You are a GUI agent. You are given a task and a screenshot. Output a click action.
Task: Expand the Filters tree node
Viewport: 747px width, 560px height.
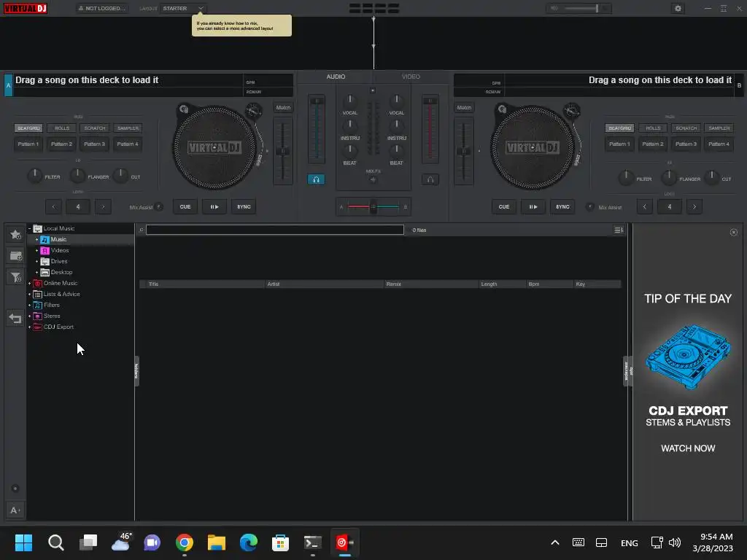click(x=29, y=306)
